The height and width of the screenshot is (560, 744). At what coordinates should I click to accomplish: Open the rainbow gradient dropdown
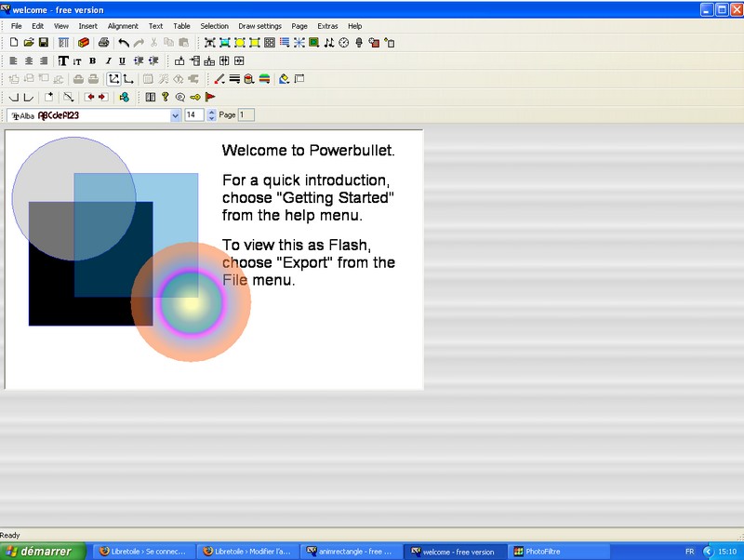[264, 79]
